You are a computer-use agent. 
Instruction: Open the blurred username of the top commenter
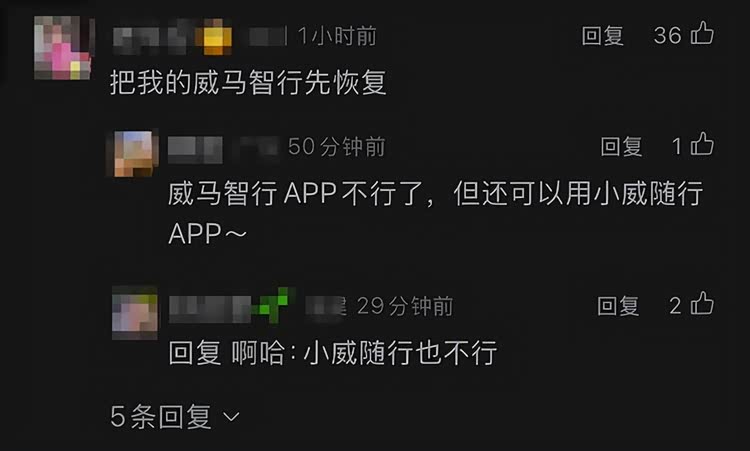click(x=150, y=38)
